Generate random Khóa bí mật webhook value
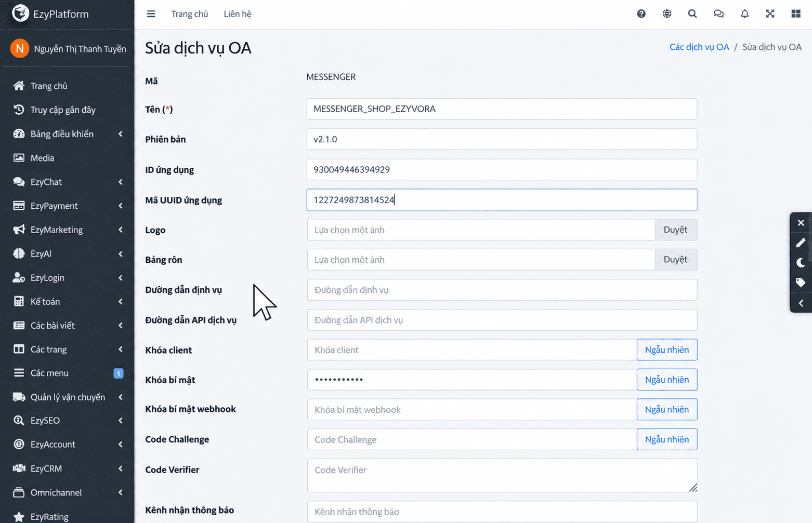This screenshot has width=812, height=523. point(667,409)
